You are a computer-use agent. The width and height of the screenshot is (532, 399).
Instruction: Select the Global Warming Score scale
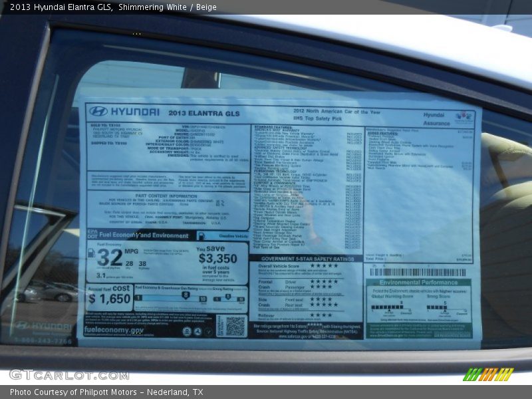[x=390, y=307]
